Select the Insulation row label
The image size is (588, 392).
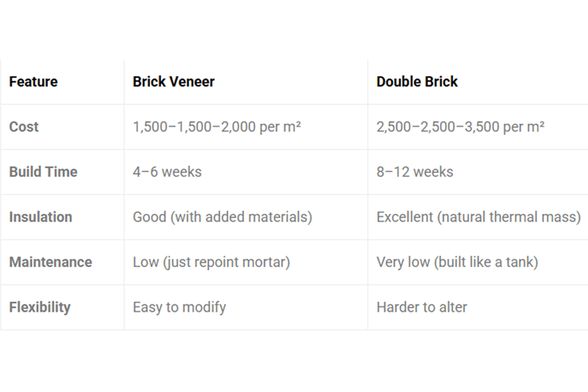[x=41, y=217]
